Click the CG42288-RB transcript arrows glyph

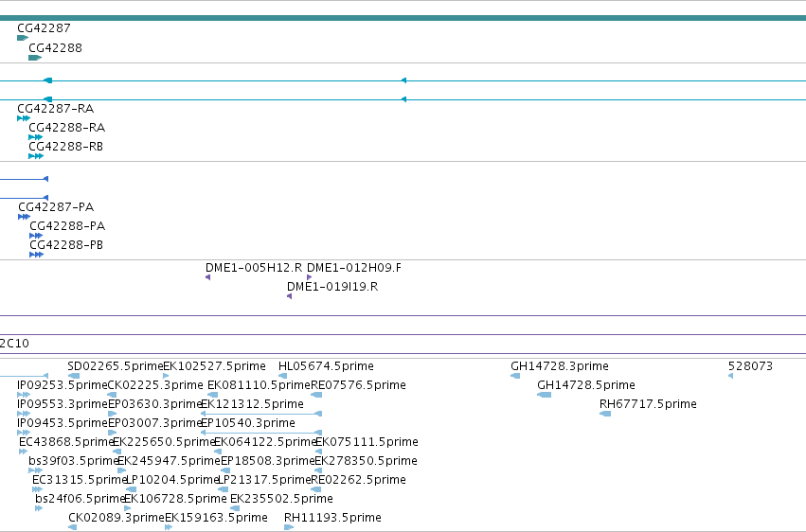coord(36,156)
